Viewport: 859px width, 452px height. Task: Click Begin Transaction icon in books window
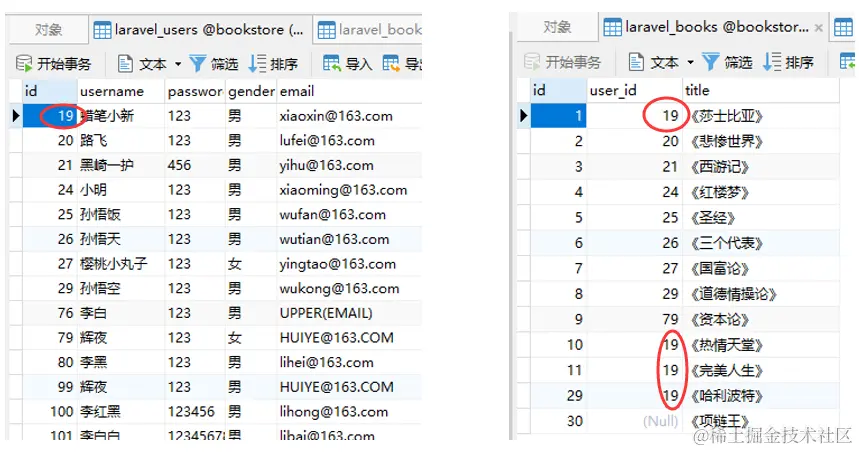point(532,62)
